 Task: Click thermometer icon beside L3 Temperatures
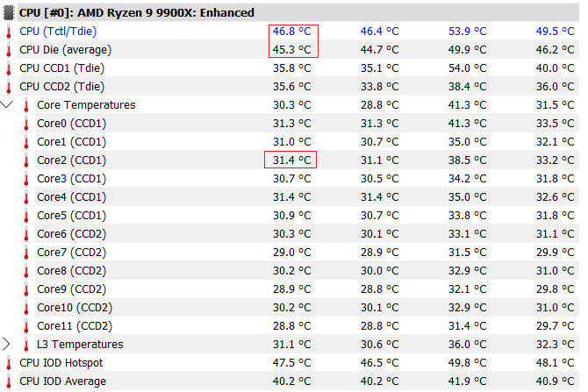click(x=26, y=344)
